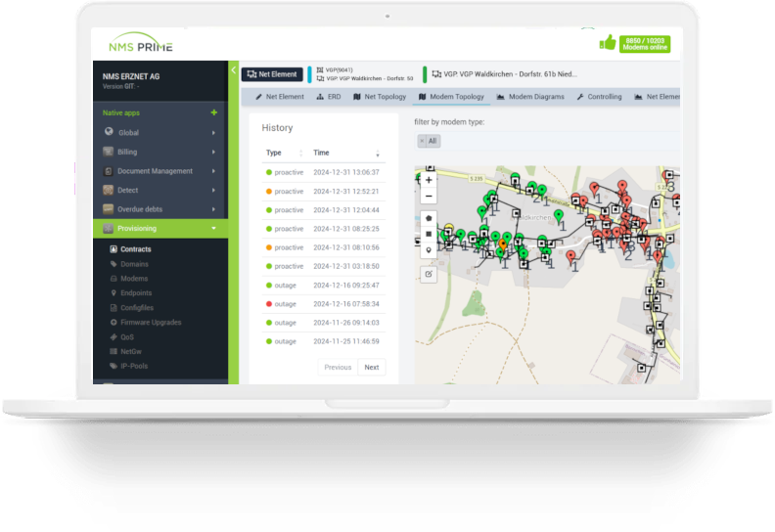The height and width of the screenshot is (532, 775).
Task: Click the Detect icon in the sidebar
Action: coord(109,190)
